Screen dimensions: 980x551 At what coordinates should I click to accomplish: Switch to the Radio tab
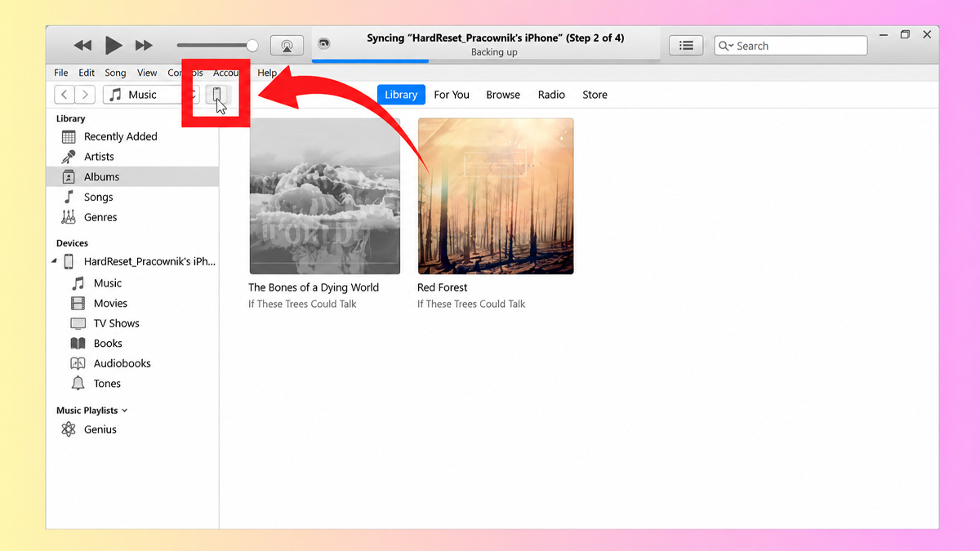pos(551,95)
